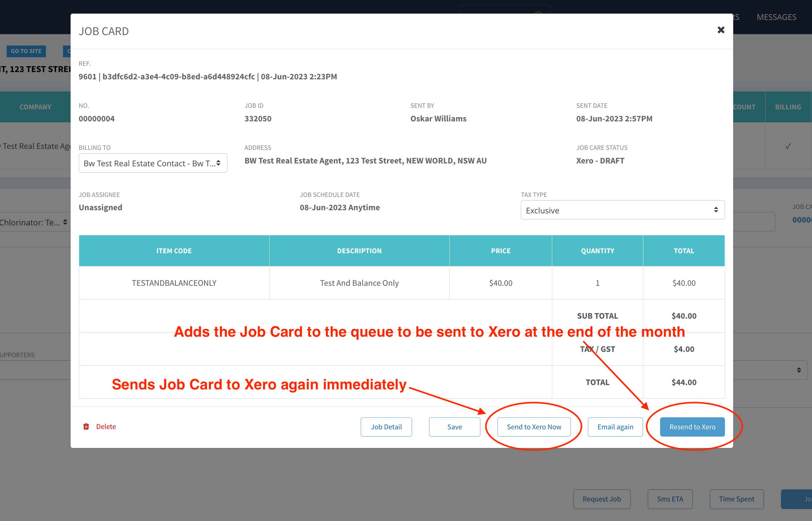Click the Item Code column header

coord(174,251)
